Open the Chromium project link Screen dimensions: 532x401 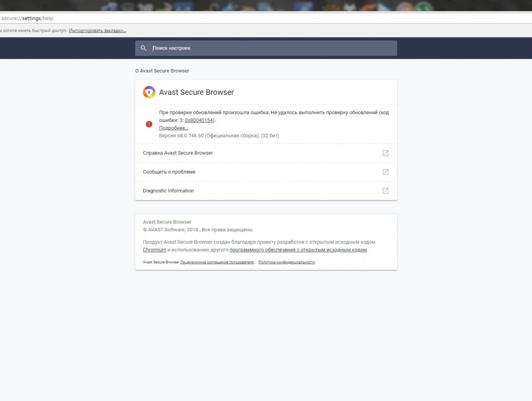(154, 250)
